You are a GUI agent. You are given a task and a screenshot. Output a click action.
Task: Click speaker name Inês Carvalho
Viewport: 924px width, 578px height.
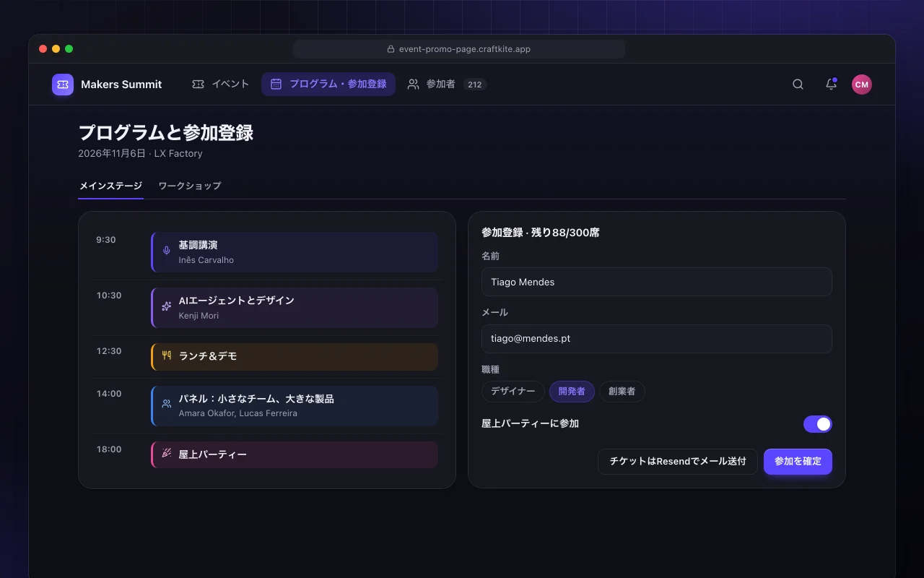pyautogui.click(x=206, y=260)
